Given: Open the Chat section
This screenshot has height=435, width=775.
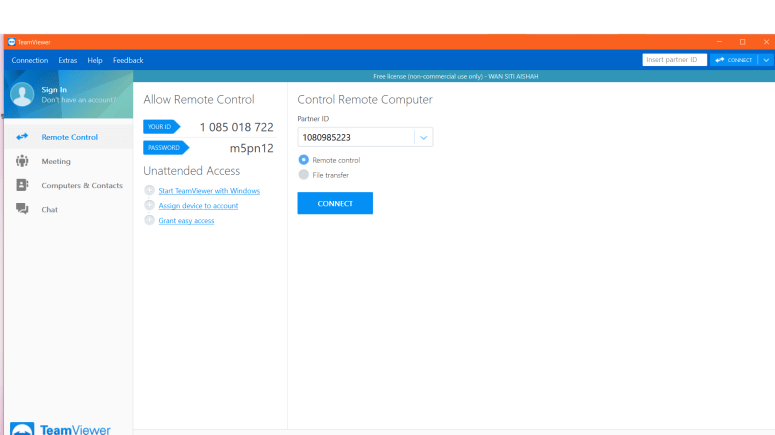Looking at the screenshot, I should pyautogui.click(x=69, y=209).
